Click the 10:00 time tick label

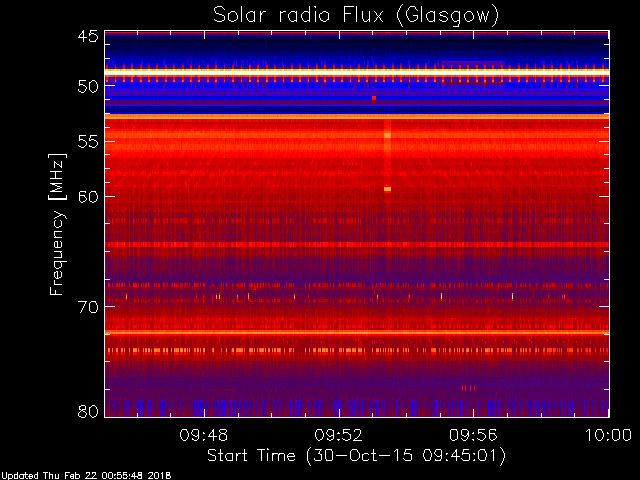[609, 435]
